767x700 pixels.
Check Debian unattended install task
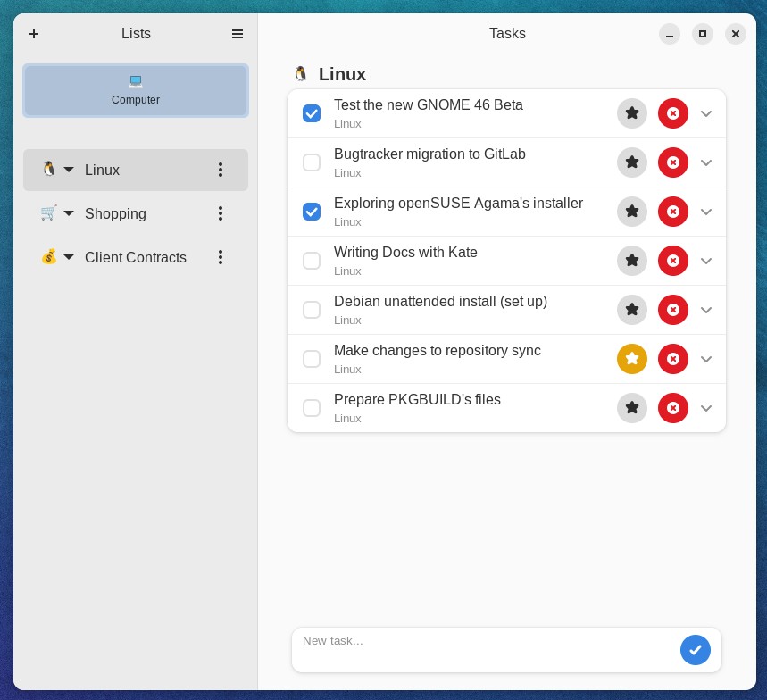[312, 310]
